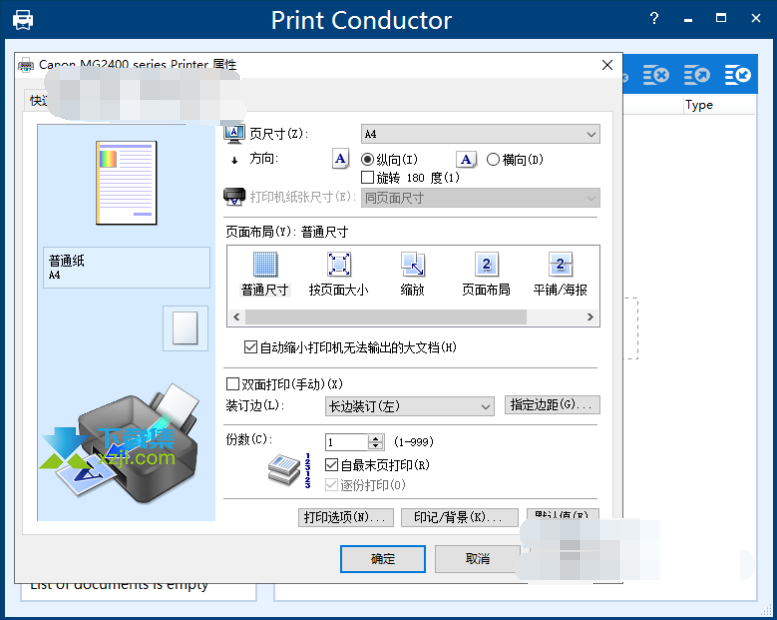
Task: Click the layout list horizontal scrollbar thumb
Action: pyautogui.click(x=386, y=317)
